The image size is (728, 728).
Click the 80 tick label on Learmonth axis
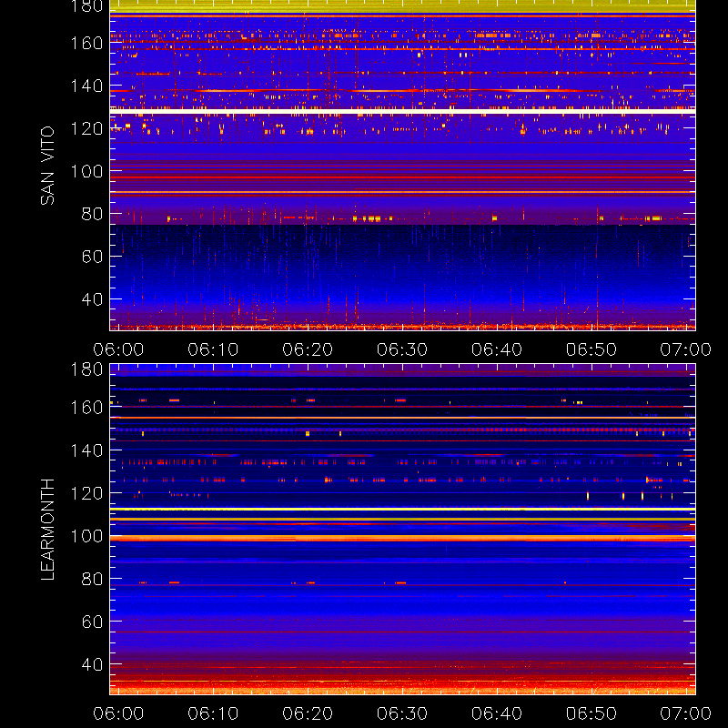pyautogui.click(x=92, y=579)
